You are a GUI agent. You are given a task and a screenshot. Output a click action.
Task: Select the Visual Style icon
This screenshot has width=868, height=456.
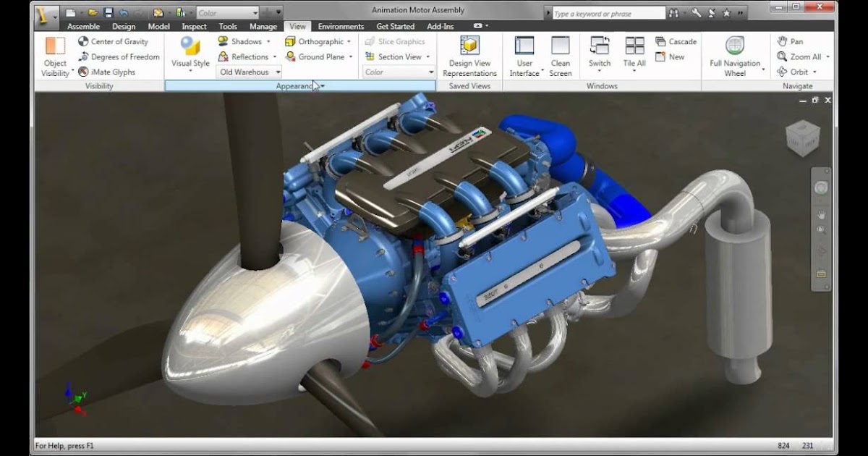(x=190, y=46)
